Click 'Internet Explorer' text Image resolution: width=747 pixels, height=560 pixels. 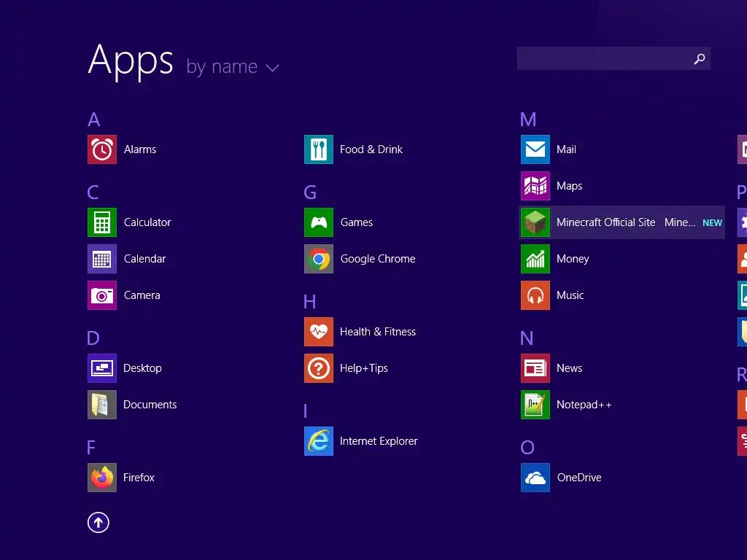(379, 441)
